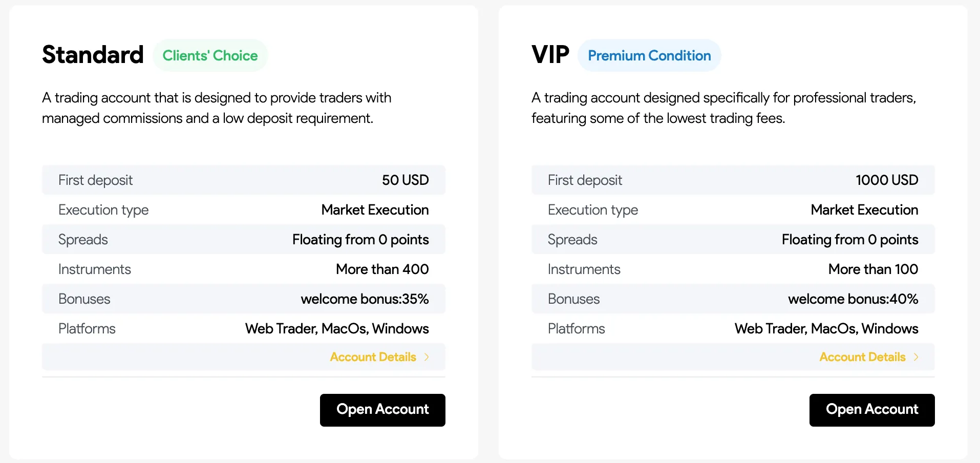Select the Clients' Choice green badge

click(x=210, y=55)
